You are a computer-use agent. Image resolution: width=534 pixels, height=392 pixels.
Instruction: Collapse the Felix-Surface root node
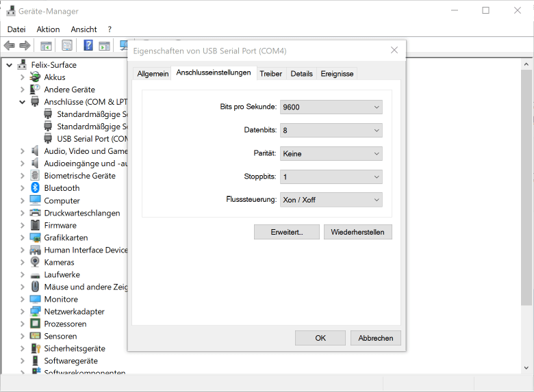tap(10, 65)
